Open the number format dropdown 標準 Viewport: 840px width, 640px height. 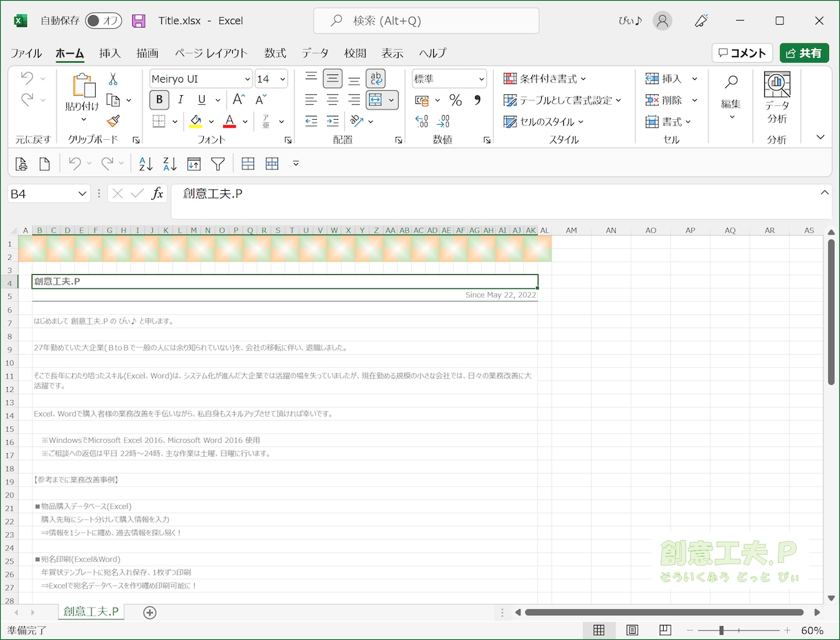pos(481,79)
